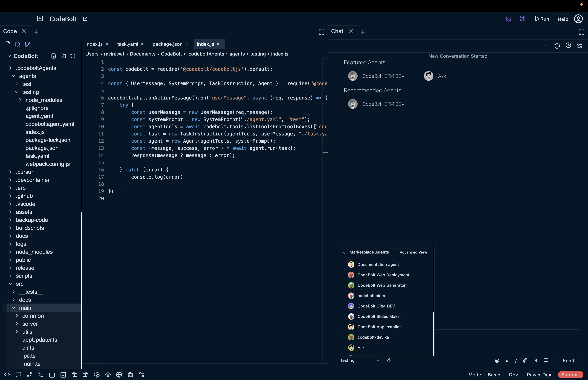588x380 pixels.
Task: Open the user profile avatar icon
Action: 578,19
